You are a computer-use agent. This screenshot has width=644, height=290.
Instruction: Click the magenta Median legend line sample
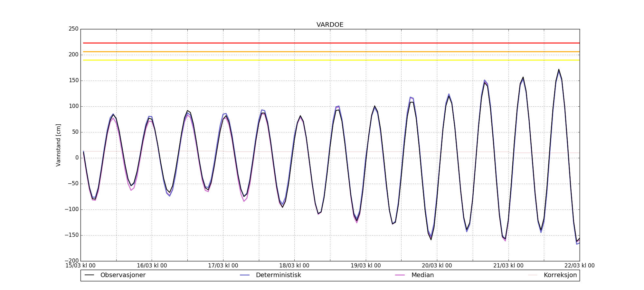[400, 275]
